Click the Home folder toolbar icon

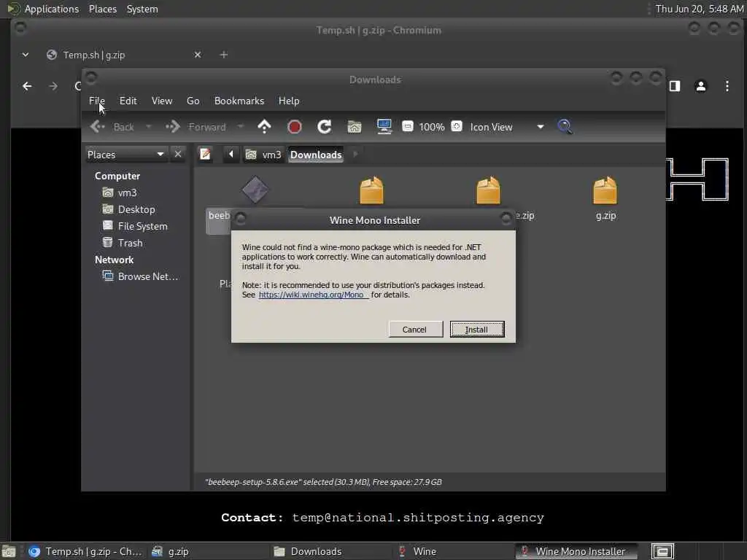point(354,127)
